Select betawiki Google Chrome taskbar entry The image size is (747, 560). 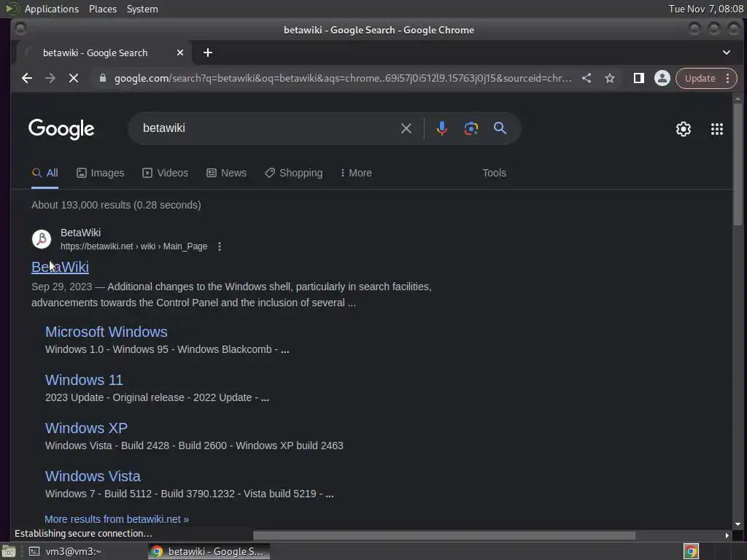[209, 551]
